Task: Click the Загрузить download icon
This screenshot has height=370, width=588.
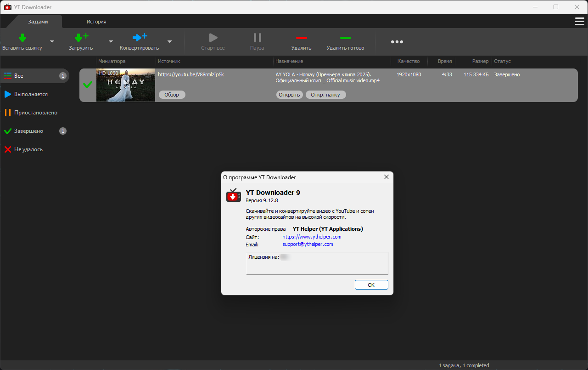Action: [x=81, y=38]
